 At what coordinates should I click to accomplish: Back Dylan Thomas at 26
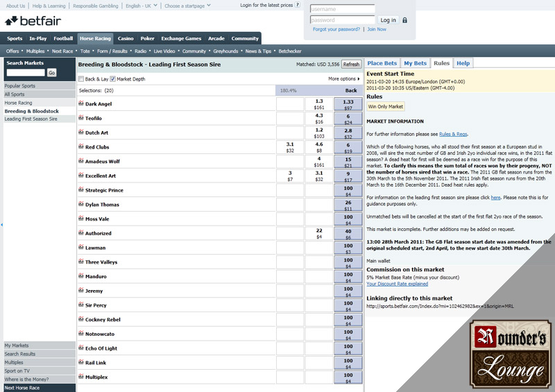pos(348,205)
